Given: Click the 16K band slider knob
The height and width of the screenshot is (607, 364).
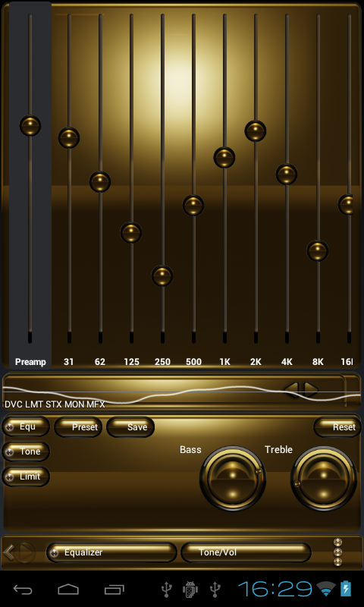Looking at the screenshot, I should (346, 204).
